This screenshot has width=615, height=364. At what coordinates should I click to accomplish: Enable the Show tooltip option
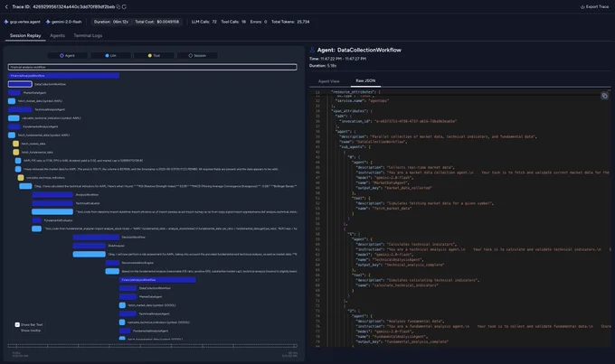(31, 331)
